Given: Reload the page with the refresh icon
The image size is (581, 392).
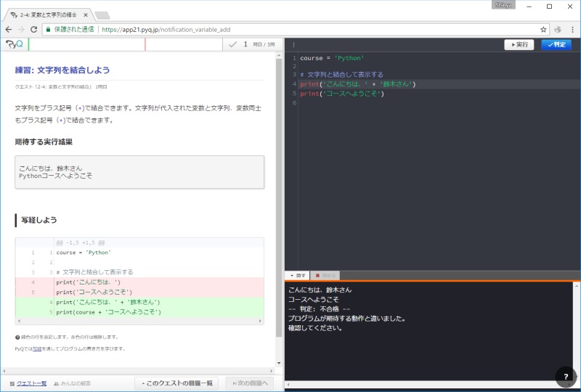Looking at the screenshot, I should (x=33, y=30).
